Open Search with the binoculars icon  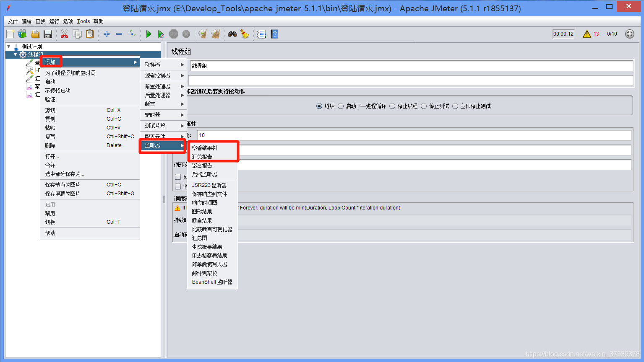click(232, 34)
